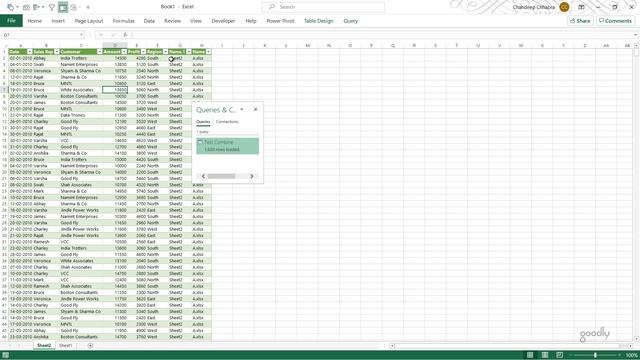Select column D header
Image resolution: width=640 pixels, height=360 pixels.
(115, 45)
